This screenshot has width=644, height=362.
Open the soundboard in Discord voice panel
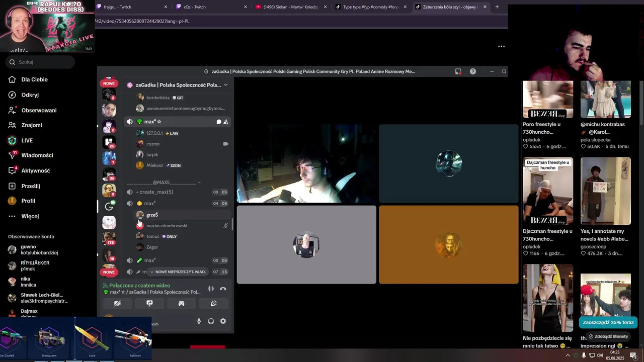click(x=213, y=303)
